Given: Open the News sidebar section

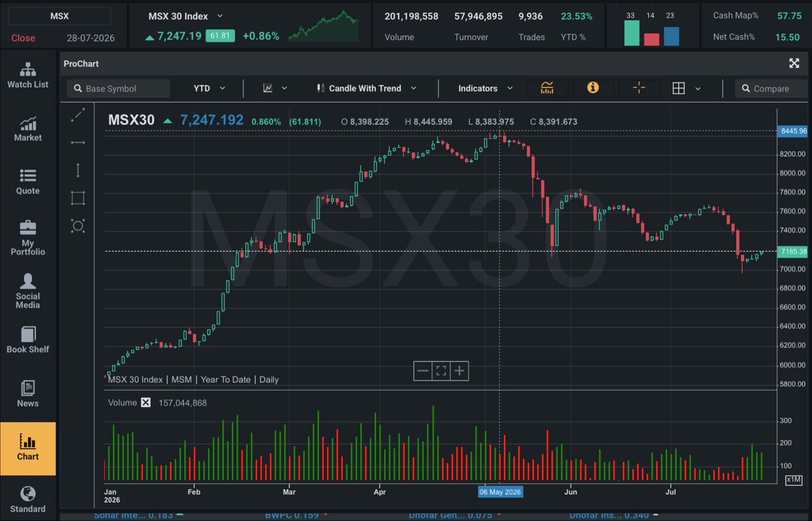Looking at the screenshot, I should (x=28, y=394).
